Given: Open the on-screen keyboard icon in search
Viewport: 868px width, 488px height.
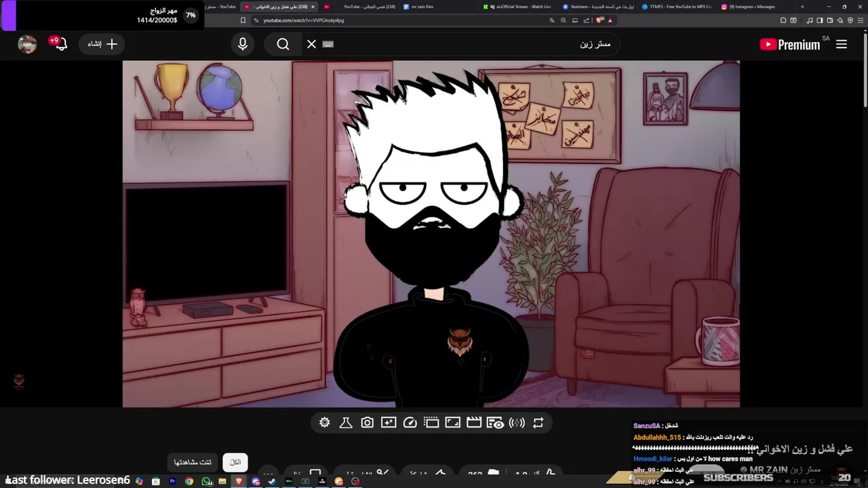Looking at the screenshot, I should click(328, 44).
